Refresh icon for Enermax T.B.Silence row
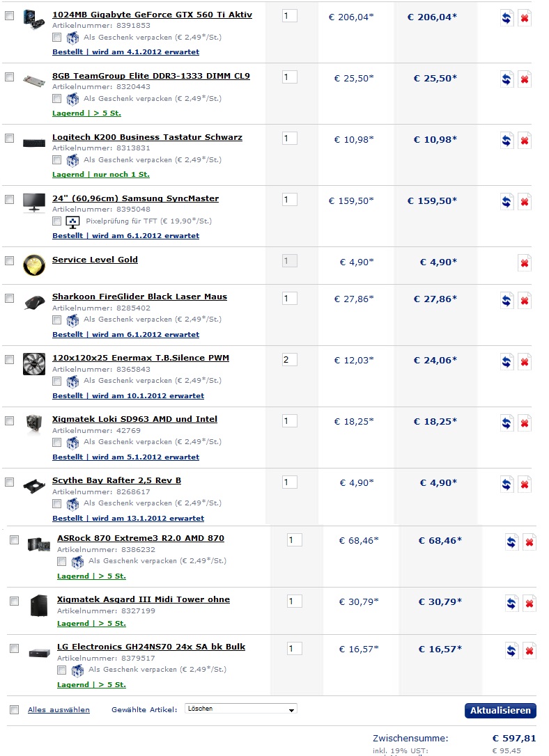 click(506, 361)
